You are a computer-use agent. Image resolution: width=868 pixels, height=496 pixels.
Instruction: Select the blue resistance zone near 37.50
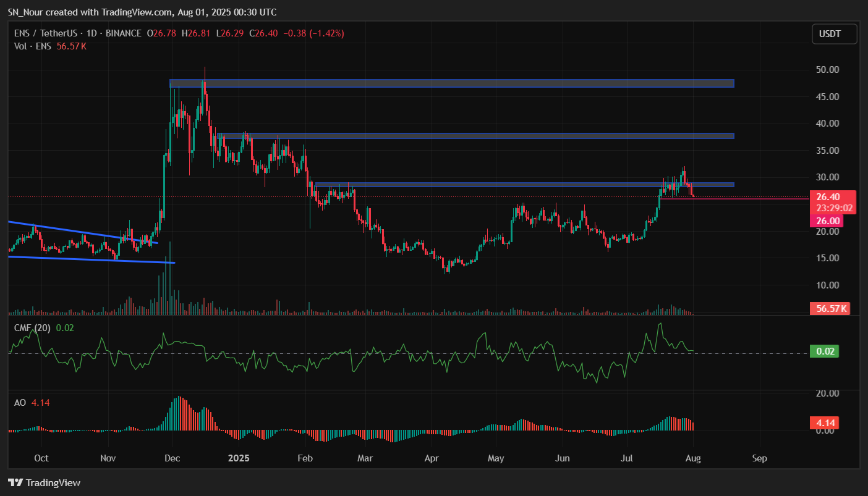[476, 136]
